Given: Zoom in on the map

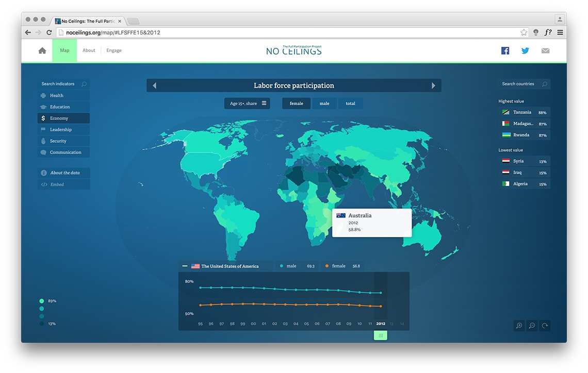Looking at the screenshot, I should click(519, 326).
